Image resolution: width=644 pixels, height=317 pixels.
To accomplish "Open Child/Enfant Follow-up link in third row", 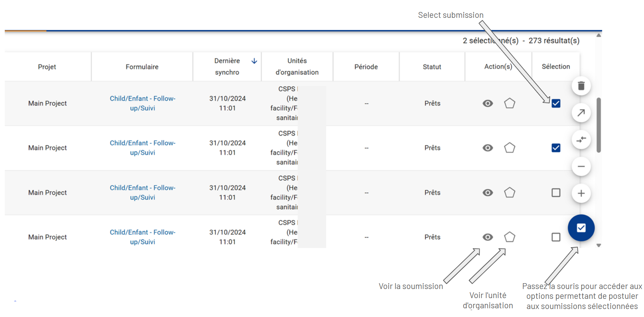I will [x=143, y=192].
